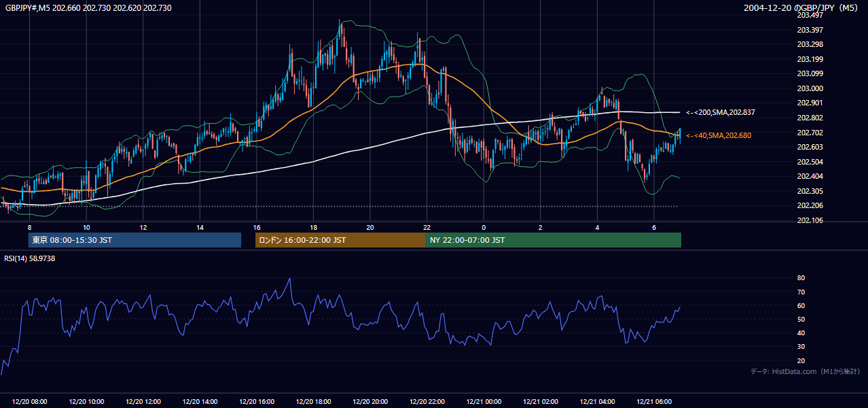Click price axis value 202.404

pos(810,176)
